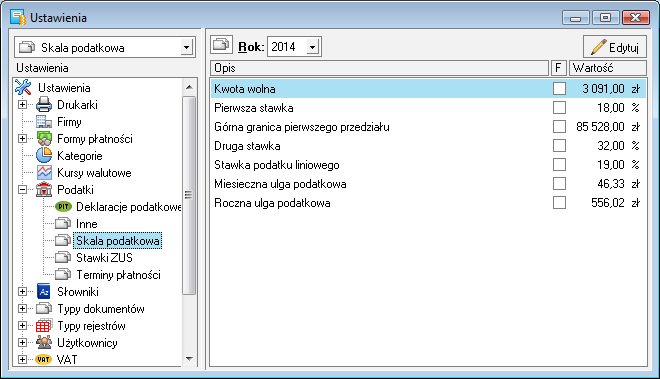Click tree scrollbar down arrow
660x379 pixels.
[189, 359]
